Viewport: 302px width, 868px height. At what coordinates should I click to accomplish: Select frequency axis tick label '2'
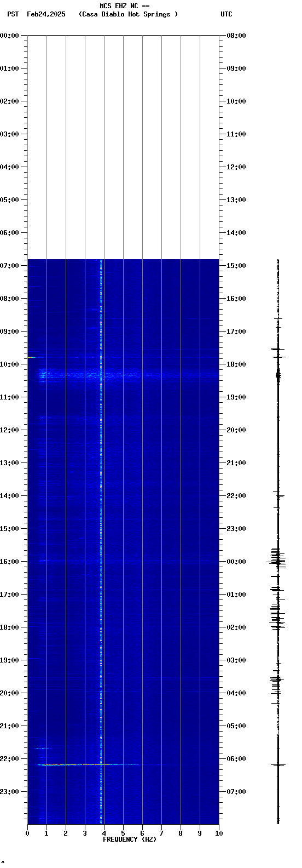pyautogui.click(x=66, y=833)
